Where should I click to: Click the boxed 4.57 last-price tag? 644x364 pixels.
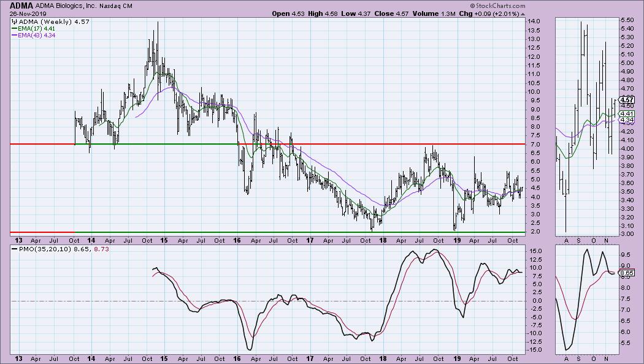[627, 100]
